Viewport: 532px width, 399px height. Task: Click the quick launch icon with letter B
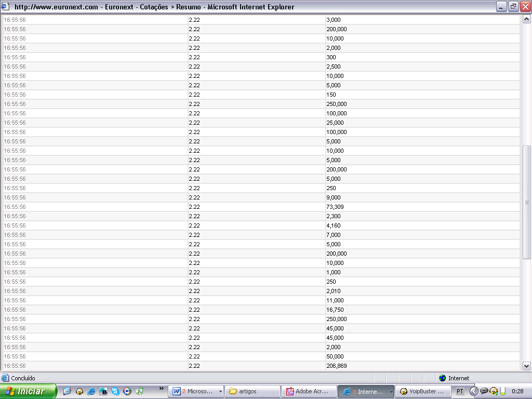(103, 391)
